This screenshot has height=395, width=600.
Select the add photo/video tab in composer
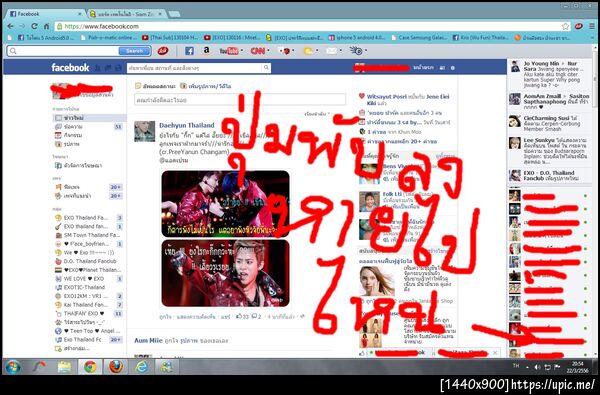click(206, 86)
